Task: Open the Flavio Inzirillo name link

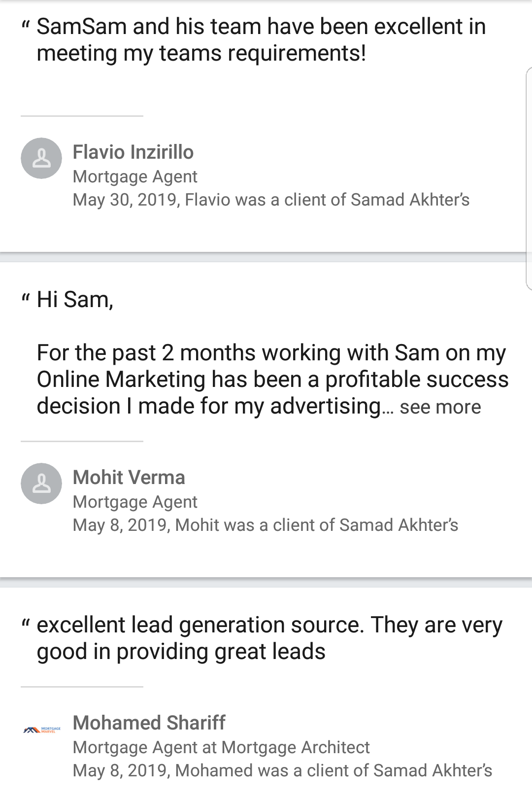Action: (133, 152)
